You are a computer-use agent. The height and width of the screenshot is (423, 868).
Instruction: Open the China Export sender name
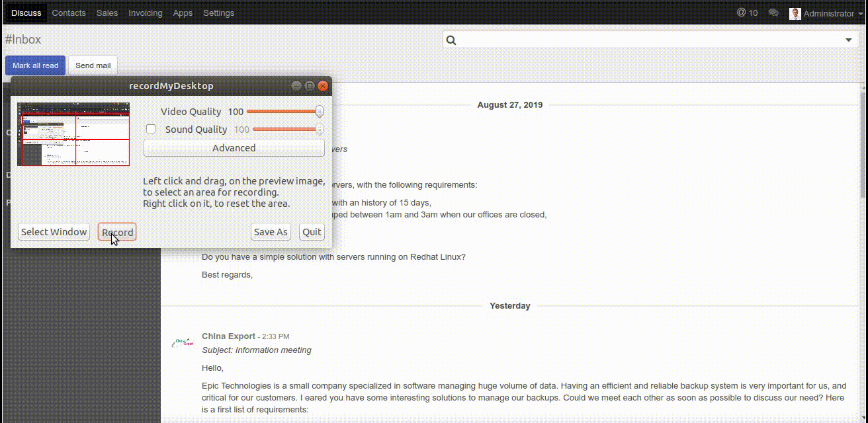228,336
